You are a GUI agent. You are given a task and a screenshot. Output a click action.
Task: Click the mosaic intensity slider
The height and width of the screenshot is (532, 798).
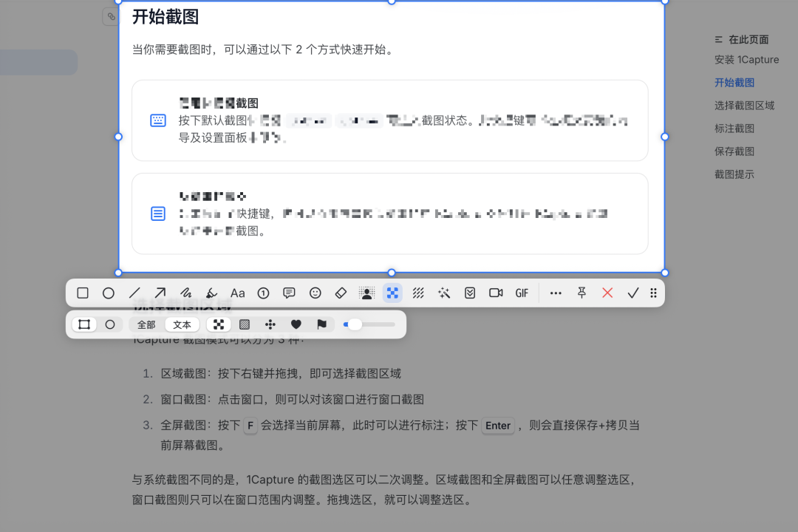[369, 325]
